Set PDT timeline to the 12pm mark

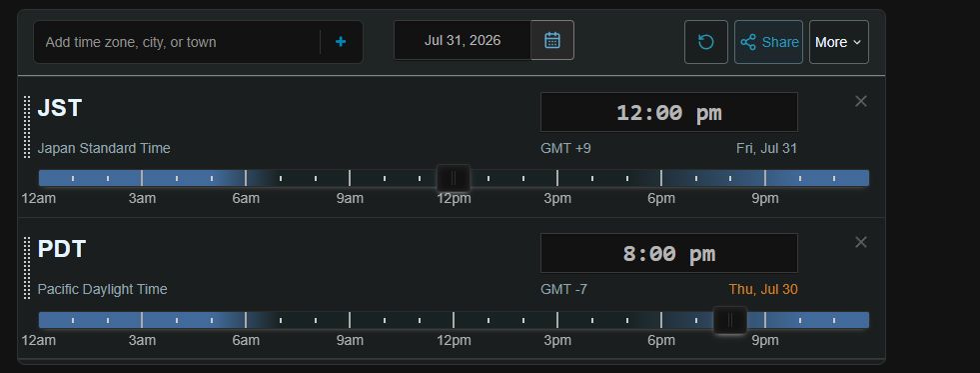click(x=454, y=320)
